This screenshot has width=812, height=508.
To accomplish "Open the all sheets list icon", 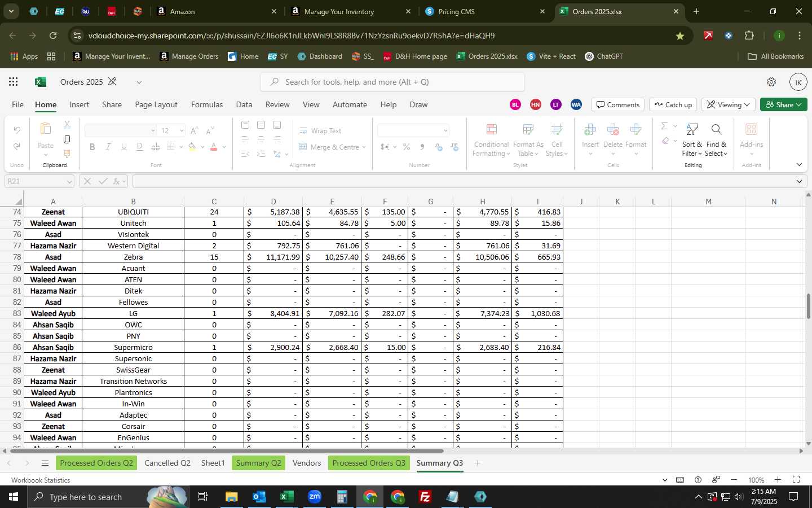I will point(45,463).
